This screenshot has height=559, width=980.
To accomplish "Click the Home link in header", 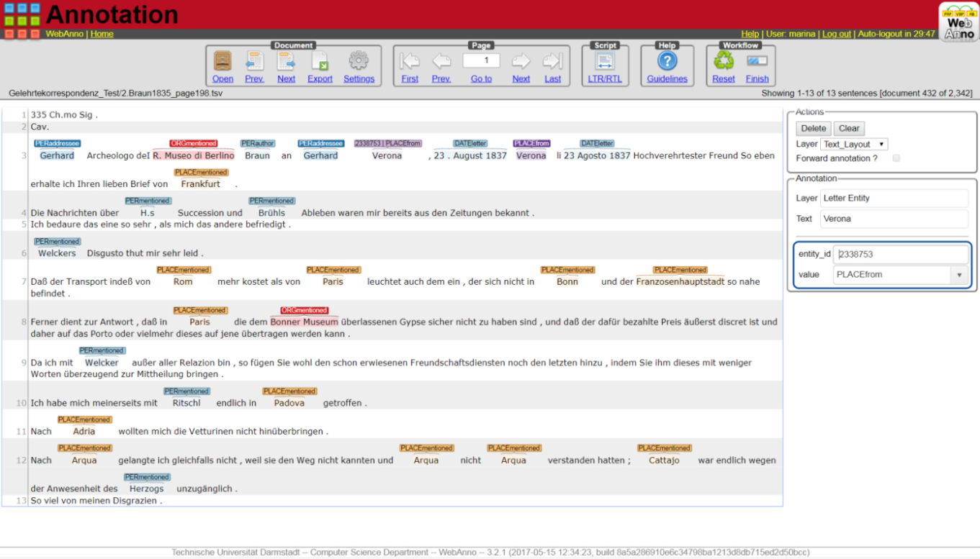I will pyautogui.click(x=102, y=34).
